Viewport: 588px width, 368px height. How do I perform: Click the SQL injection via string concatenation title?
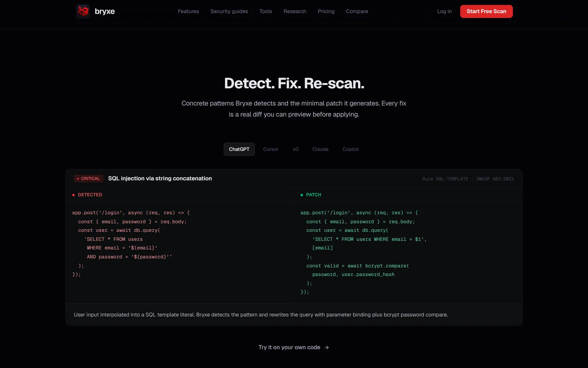click(x=160, y=178)
